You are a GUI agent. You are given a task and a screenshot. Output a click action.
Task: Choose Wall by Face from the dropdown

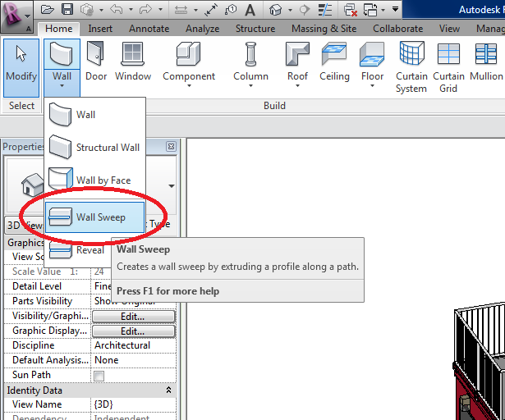coord(94,180)
